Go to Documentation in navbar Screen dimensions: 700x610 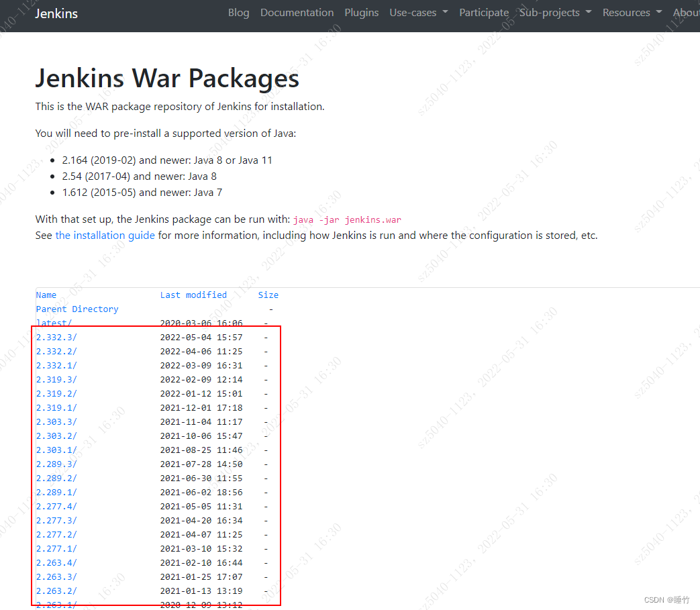pos(297,13)
